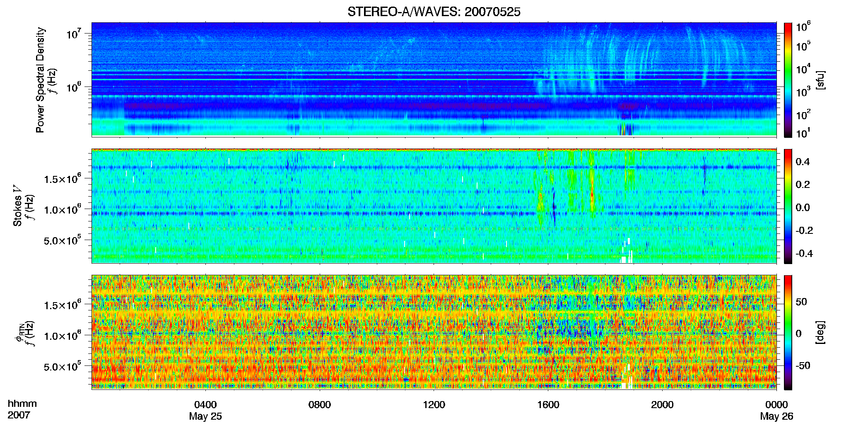
Task: Click the -0.4 value on Stokes colorbar
Action: pyautogui.click(x=804, y=254)
